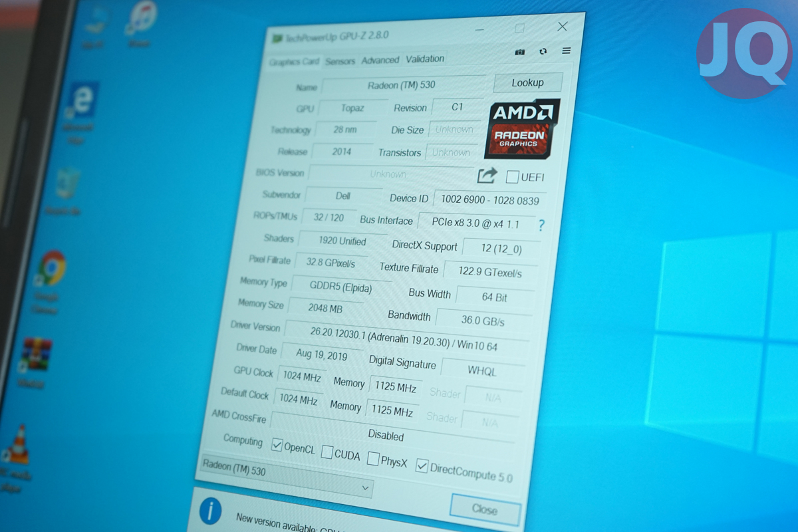The image size is (798, 532).
Task: Click the BIOS Version field
Action: [x=391, y=174]
